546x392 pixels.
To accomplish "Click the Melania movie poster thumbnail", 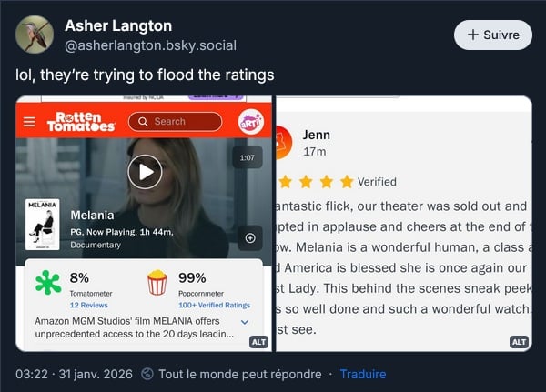I will click(42, 224).
